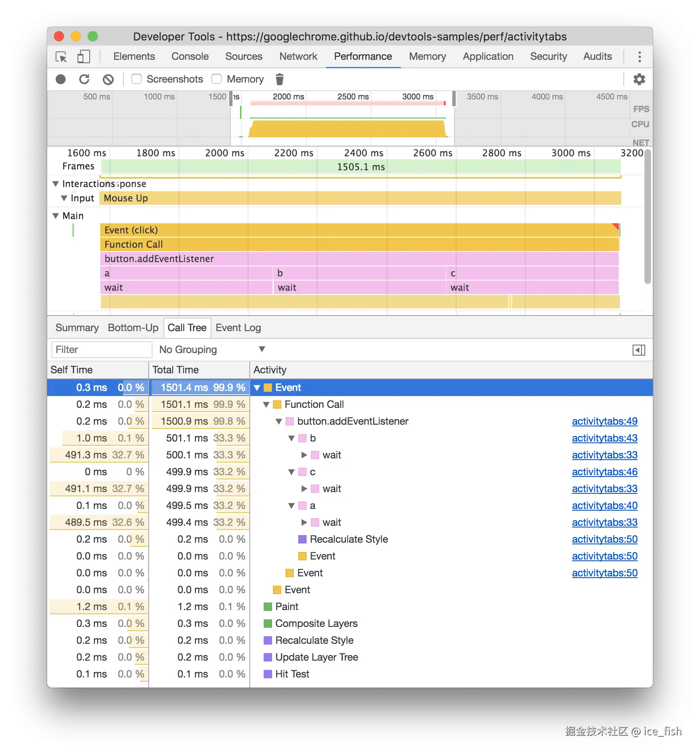Open the activitytabs:49 source link
Image resolution: width=700 pixels, height=755 pixels.
tap(604, 421)
